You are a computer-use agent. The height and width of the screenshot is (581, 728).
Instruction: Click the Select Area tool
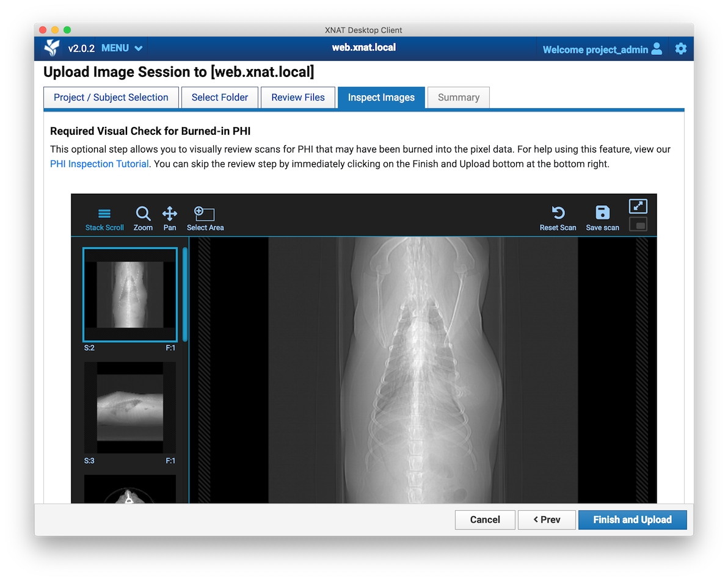click(x=205, y=219)
